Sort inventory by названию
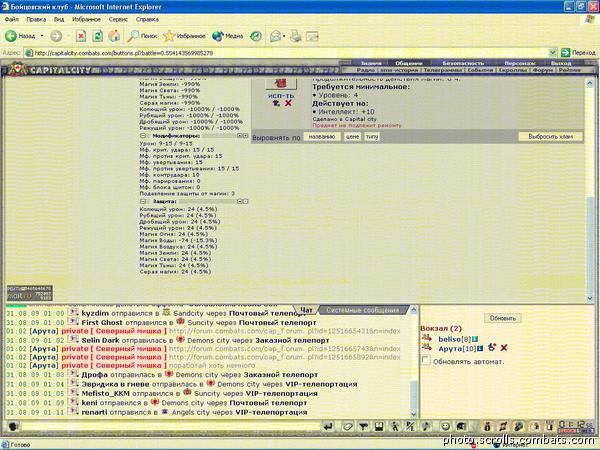 [322, 137]
